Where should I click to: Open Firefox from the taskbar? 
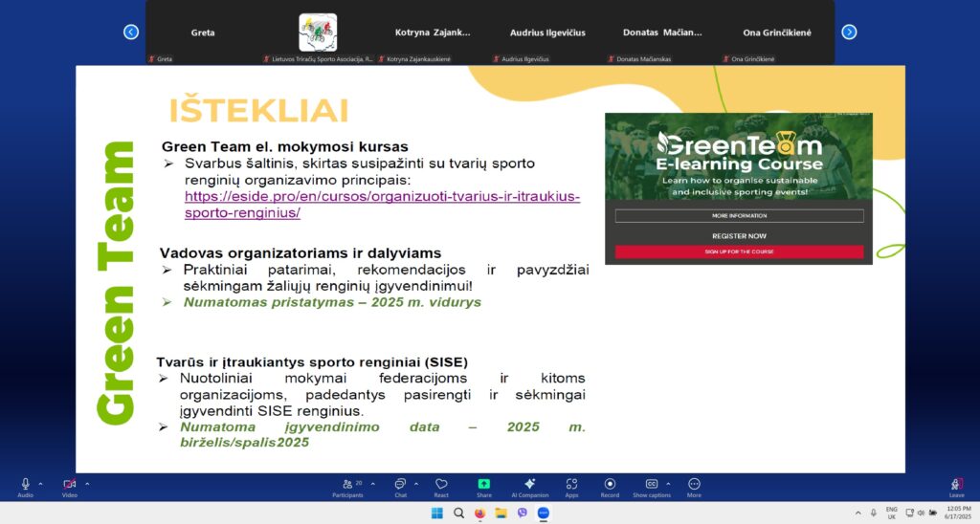(x=480, y=513)
